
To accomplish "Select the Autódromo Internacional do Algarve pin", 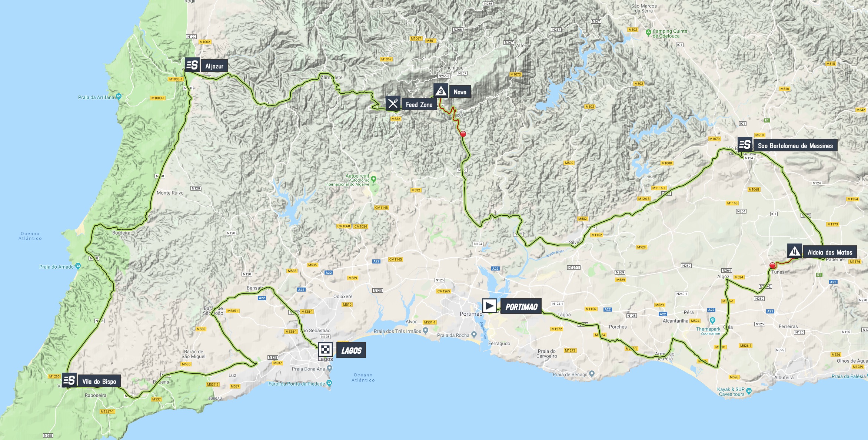I will pyautogui.click(x=373, y=179).
